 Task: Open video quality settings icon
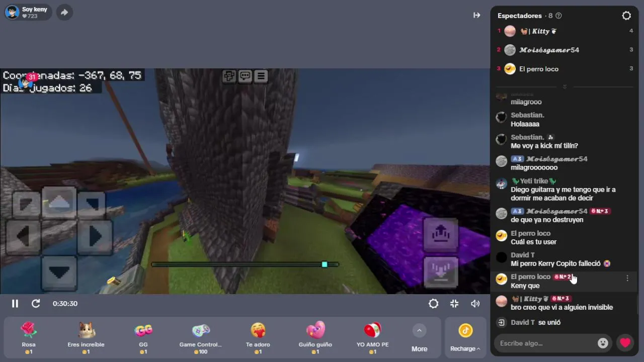pyautogui.click(x=433, y=304)
